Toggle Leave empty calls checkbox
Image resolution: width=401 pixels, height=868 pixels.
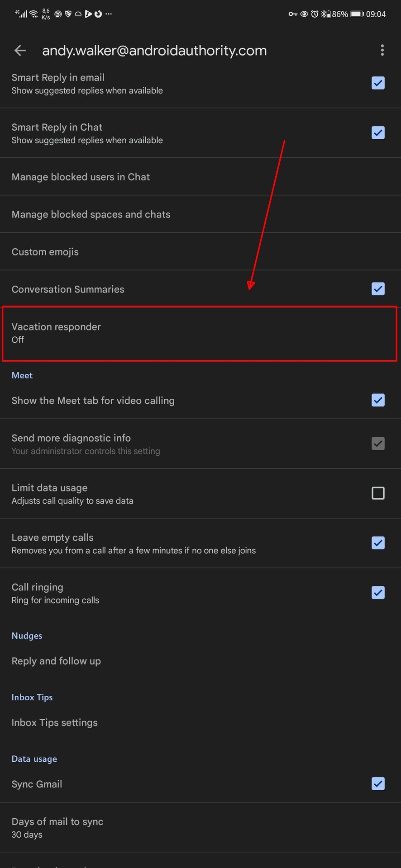tap(378, 543)
